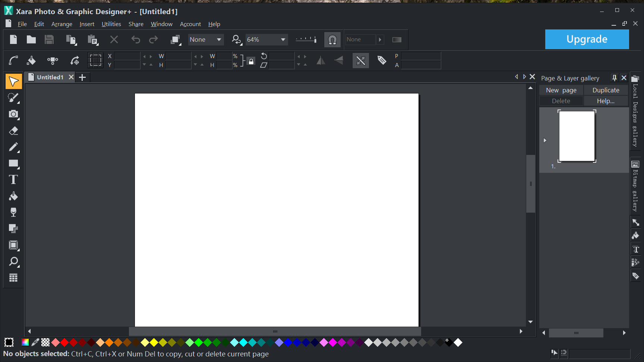Click the X position up stepper arrow
Image resolution: width=644 pixels, height=362 pixels.
(x=151, y=57)
